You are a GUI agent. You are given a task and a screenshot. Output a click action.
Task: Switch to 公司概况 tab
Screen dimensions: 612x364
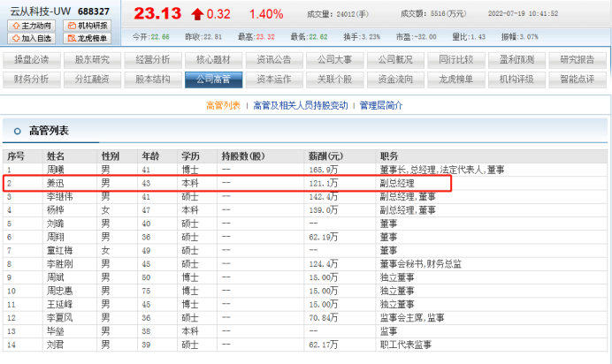[395, 60]
